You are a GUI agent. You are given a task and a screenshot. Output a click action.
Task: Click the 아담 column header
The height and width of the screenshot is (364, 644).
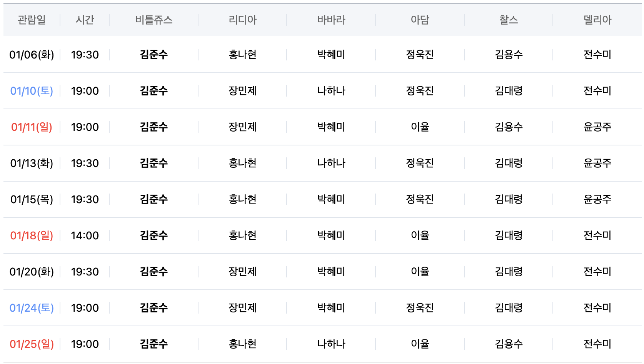[420, 20]
